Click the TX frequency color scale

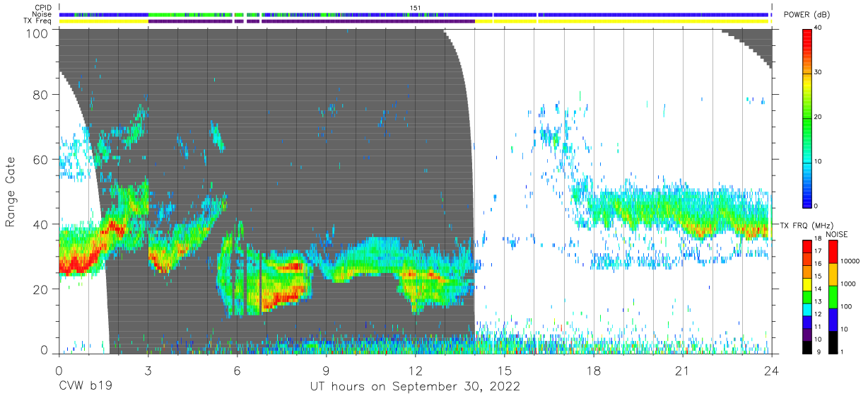[806, 297]
